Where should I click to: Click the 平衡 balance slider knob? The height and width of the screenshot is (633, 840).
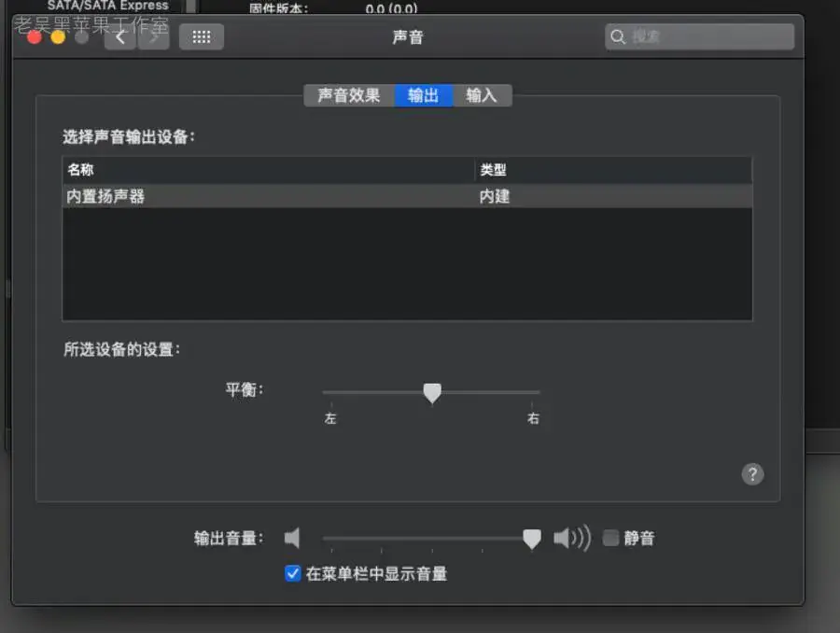coord(432,393)
